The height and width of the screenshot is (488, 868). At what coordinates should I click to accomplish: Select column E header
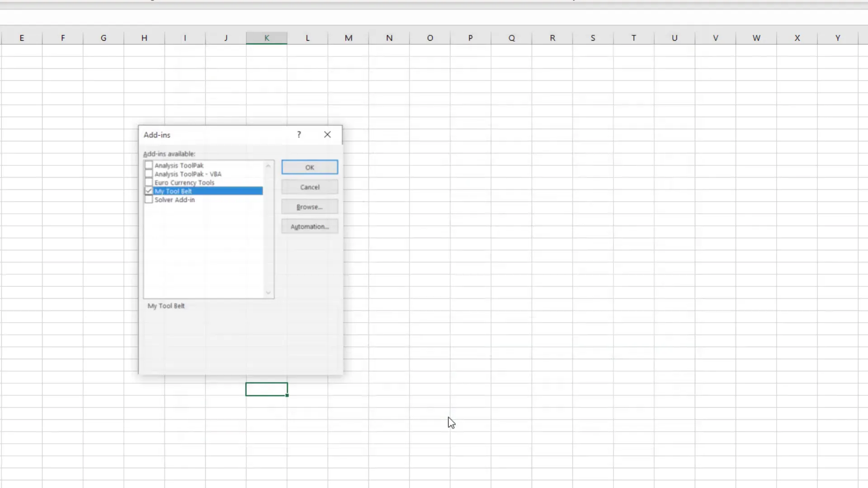[x=22, y=38]
